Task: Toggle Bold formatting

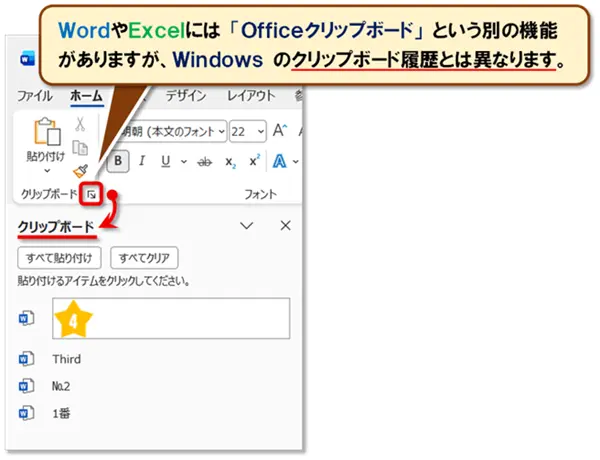Action: (x=118, y=161)
